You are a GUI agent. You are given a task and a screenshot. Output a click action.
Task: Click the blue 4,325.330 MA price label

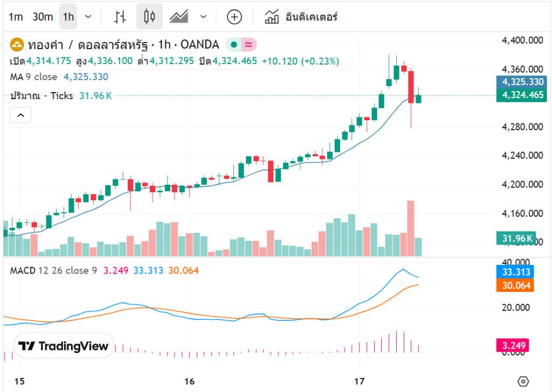tap(522, 82)
